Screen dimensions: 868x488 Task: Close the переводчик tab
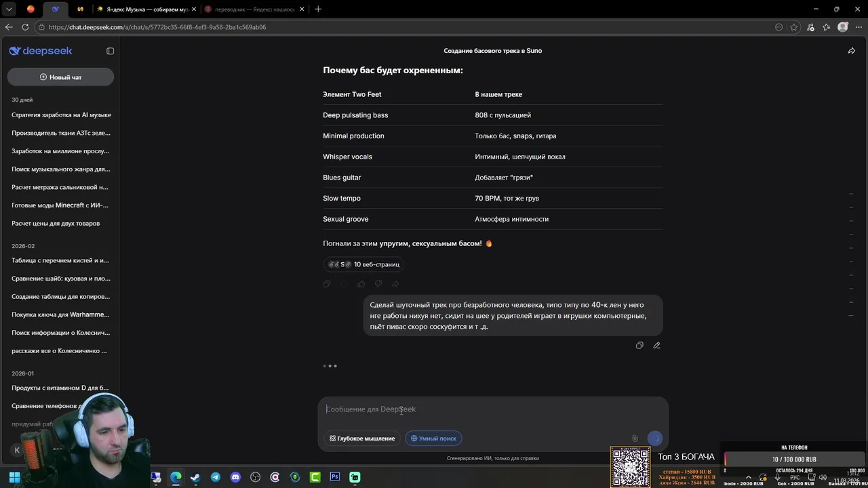pyautogui.click(x=300, y=9)
